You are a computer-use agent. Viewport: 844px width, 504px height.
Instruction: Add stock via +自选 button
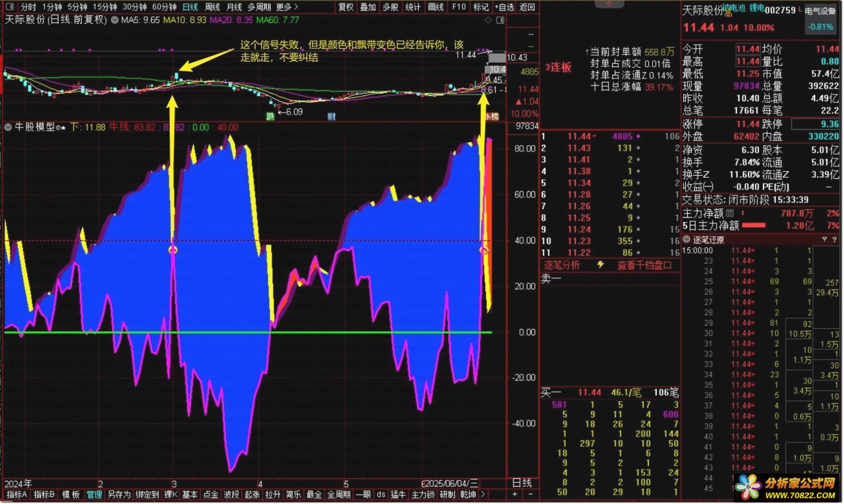click(505, 7)
